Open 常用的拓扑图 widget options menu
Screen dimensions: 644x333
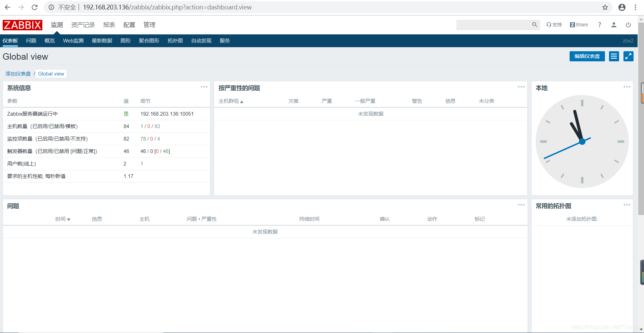click(x=627, y=205)
